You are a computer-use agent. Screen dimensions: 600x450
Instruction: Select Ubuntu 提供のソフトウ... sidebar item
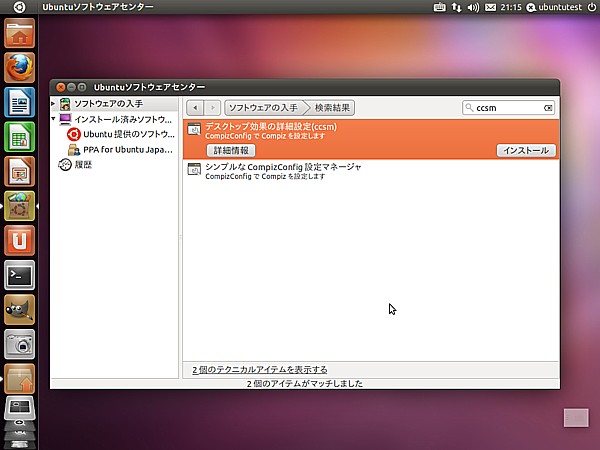(x=121, y=134)
